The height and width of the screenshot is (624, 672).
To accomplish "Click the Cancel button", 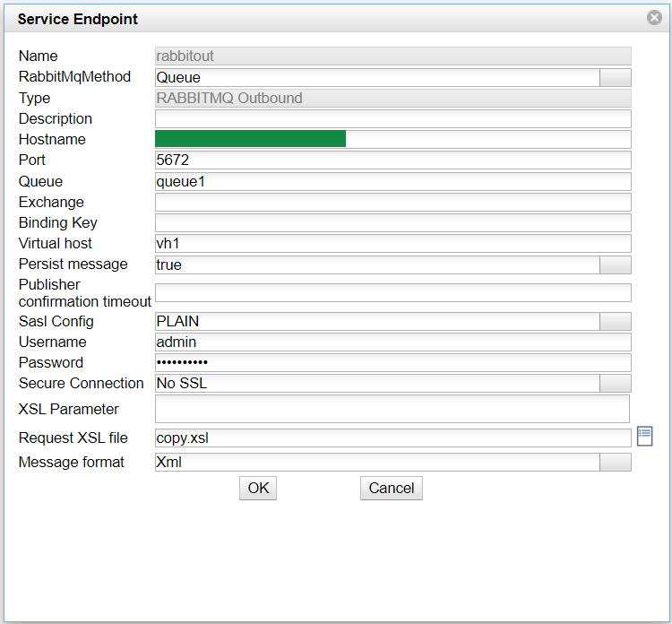I will 392,488.
